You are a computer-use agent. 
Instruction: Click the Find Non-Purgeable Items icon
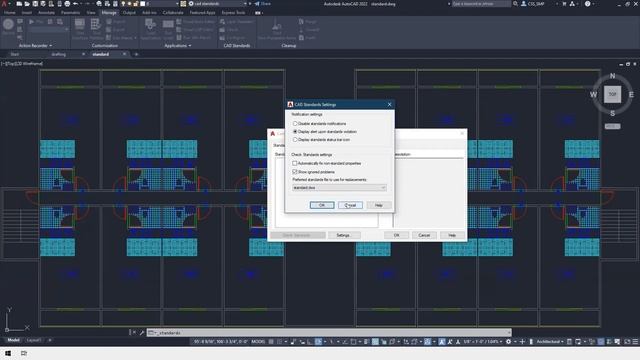[x=277, y=29]
